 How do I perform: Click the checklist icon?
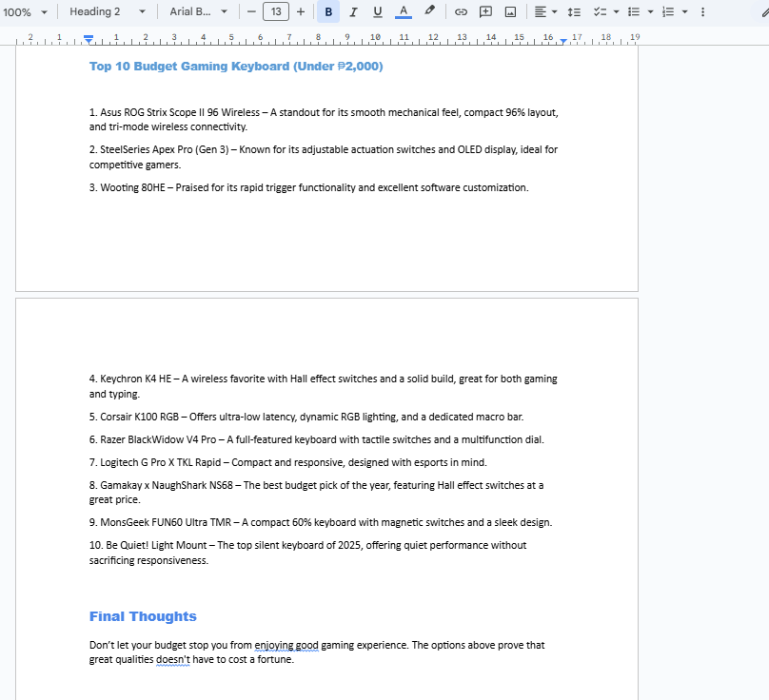600,11
